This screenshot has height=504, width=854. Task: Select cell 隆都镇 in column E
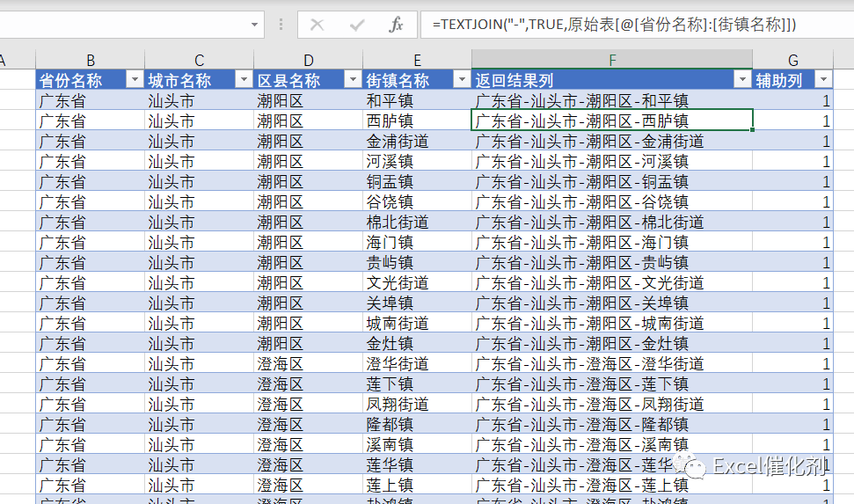click(417, 424)
